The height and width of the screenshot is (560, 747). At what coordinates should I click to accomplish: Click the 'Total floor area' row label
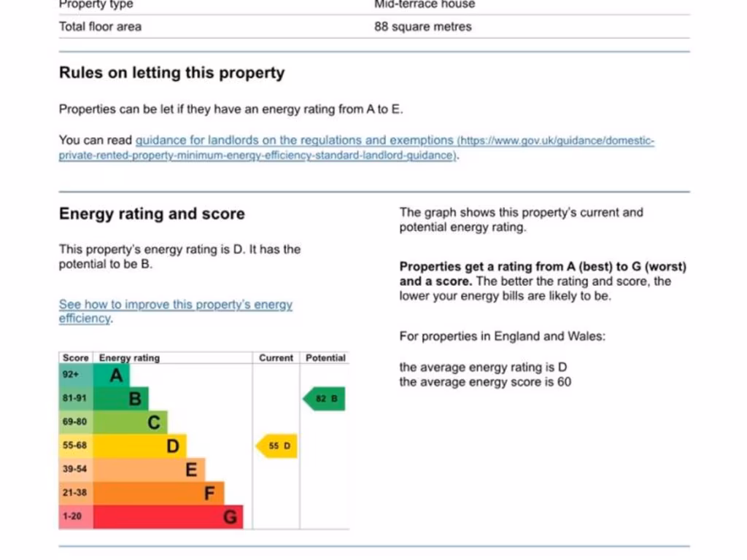click(x=101, y=27)
